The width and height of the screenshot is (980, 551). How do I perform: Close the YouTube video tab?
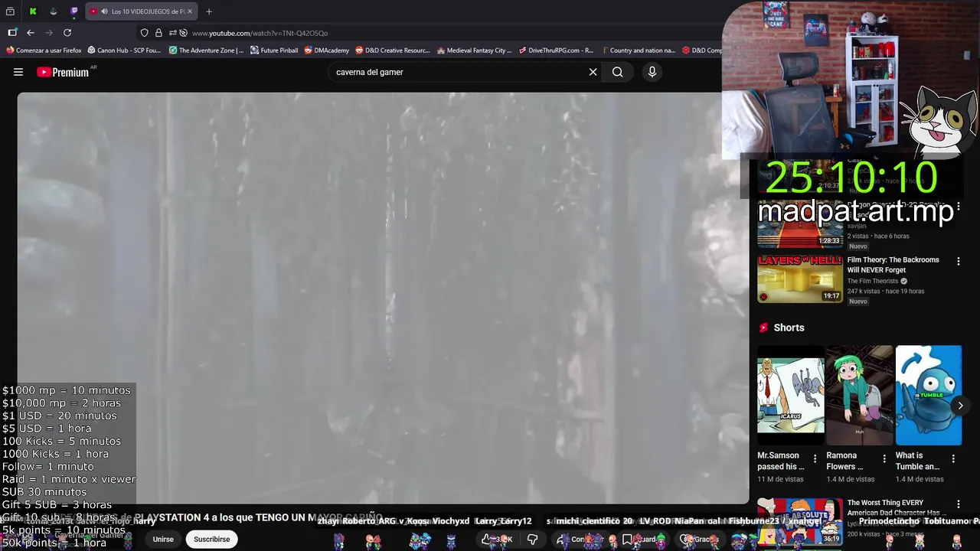(x=190, y=11)
